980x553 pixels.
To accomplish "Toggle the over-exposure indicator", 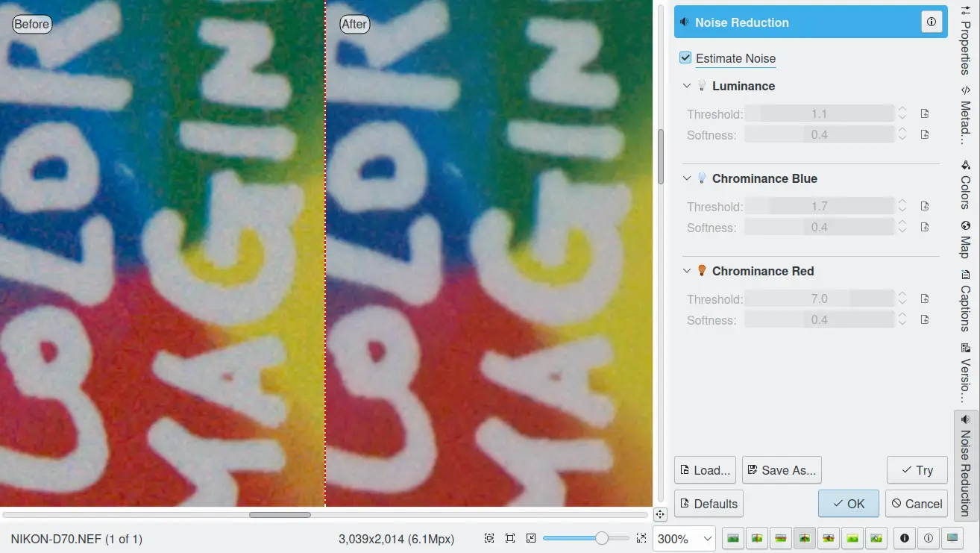I will pos(929,538).
